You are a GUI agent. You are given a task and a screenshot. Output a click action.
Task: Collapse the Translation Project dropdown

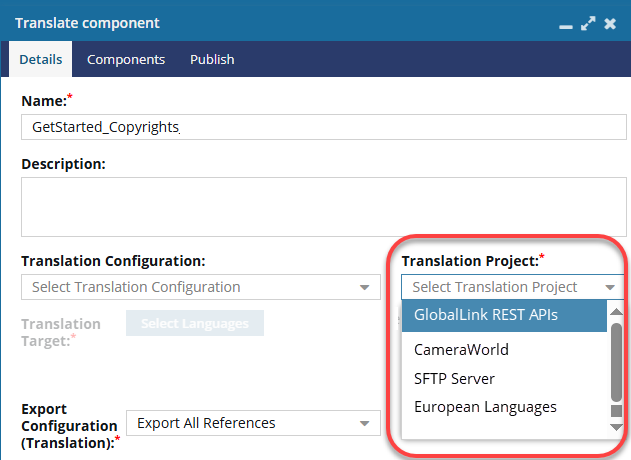pos(610,287)
